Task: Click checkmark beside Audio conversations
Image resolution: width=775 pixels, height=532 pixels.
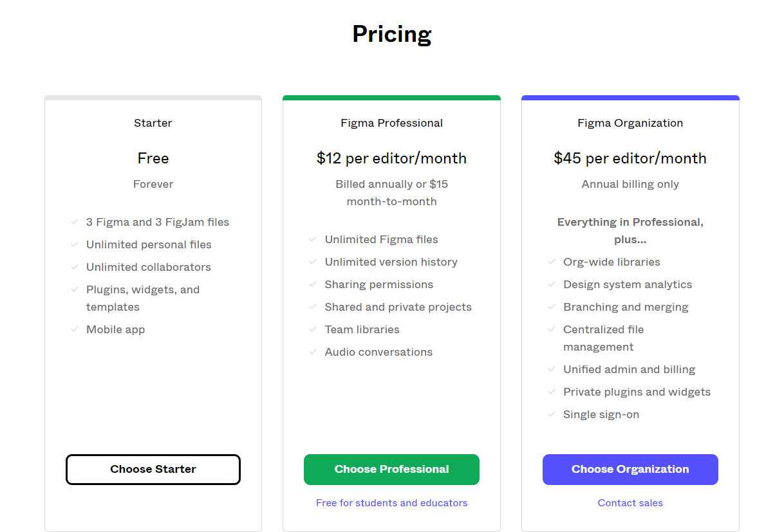Action: point(313,352)
